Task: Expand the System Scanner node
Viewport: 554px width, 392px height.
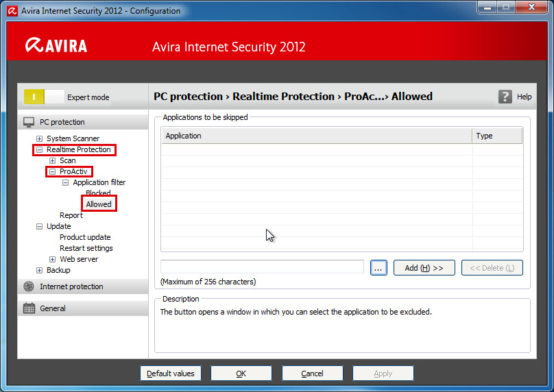Action: 40,139
